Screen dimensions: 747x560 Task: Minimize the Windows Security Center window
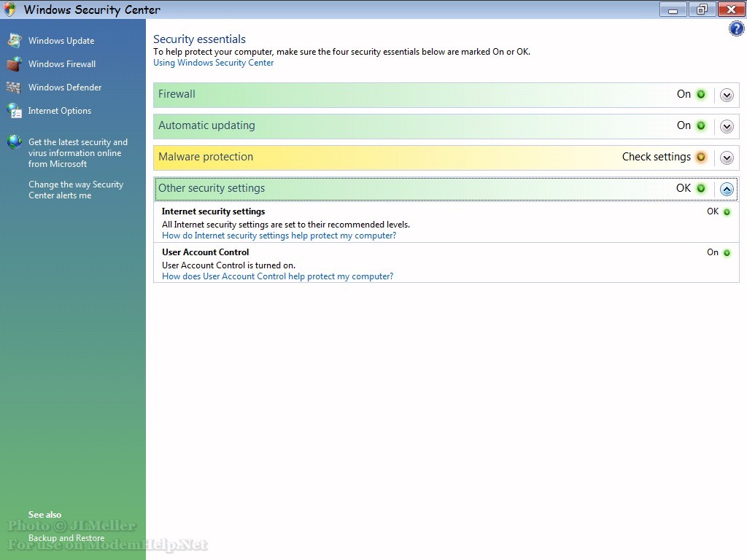[x=673, y=9]
